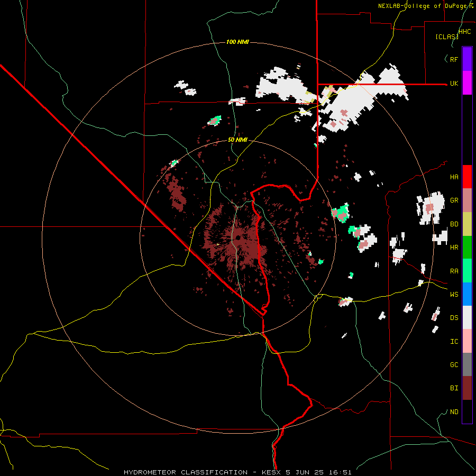Click the WS legend label
The image size is (476, 476).
(454, 294)
